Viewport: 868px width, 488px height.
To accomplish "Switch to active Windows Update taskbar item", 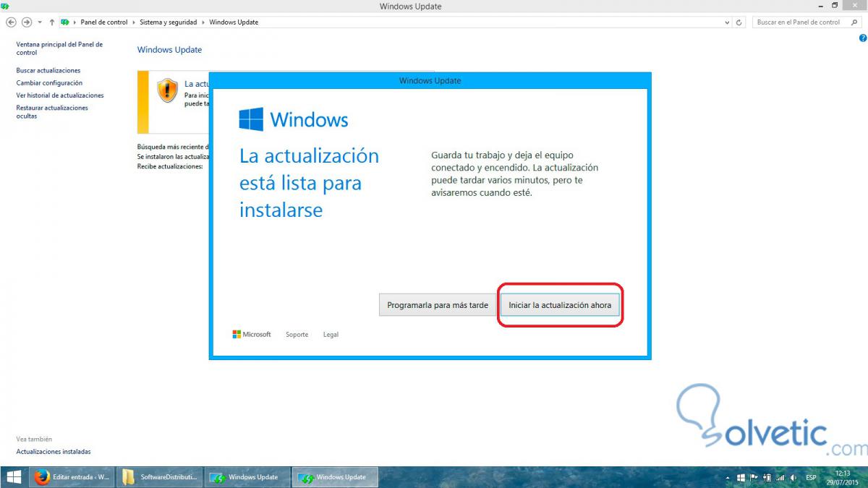I will (334, 477).
